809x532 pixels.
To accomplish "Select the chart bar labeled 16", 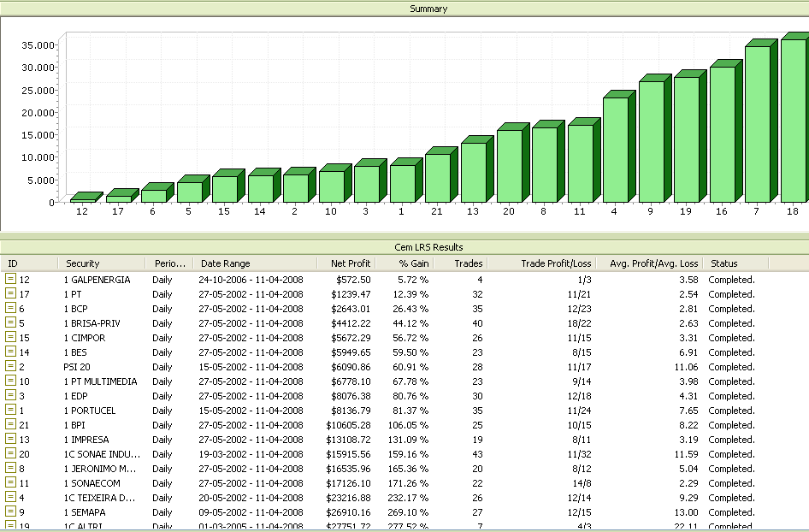I will point(726,131).
